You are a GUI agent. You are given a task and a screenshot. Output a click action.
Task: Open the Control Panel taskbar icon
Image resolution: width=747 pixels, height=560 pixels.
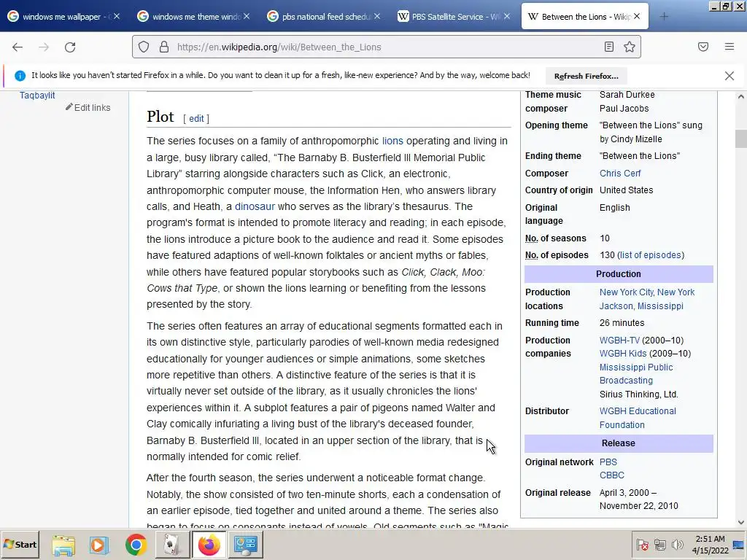point(246,545)
